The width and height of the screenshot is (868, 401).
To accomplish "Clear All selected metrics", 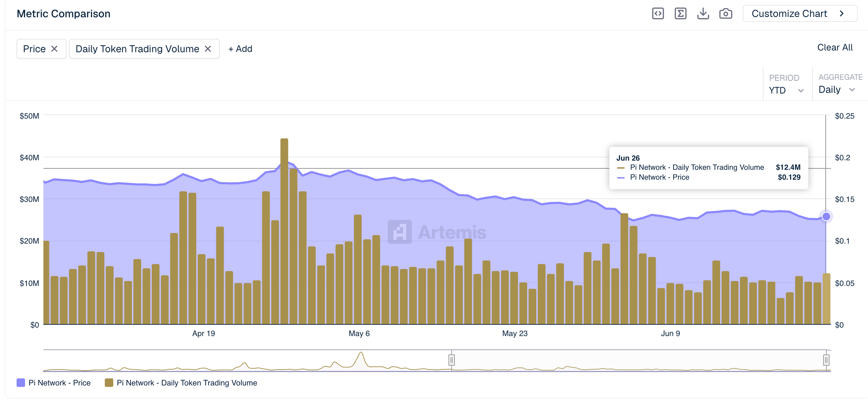I will (835, 47).
